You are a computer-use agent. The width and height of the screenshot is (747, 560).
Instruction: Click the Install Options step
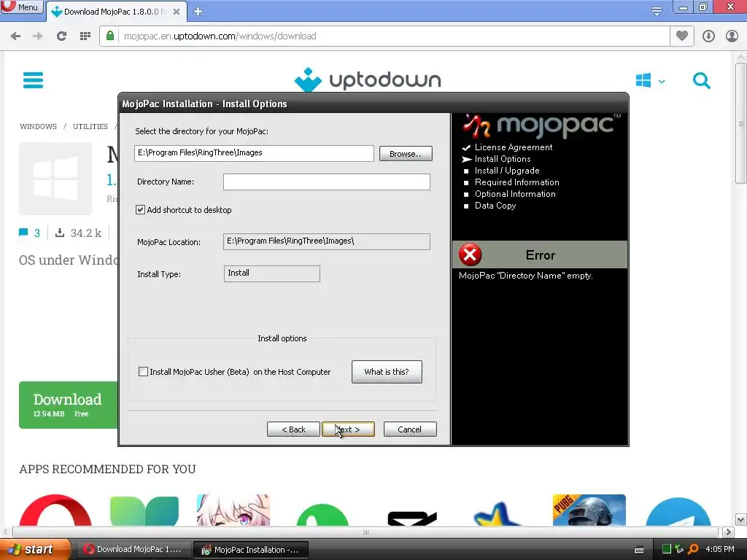tap(503, 159)
